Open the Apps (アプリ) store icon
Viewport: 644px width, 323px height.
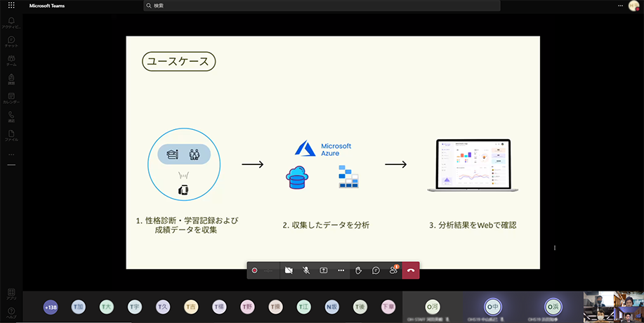point(11,294)
